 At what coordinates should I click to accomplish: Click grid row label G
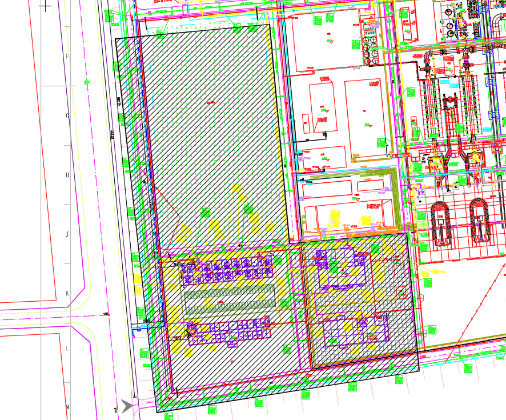[67, 115]
